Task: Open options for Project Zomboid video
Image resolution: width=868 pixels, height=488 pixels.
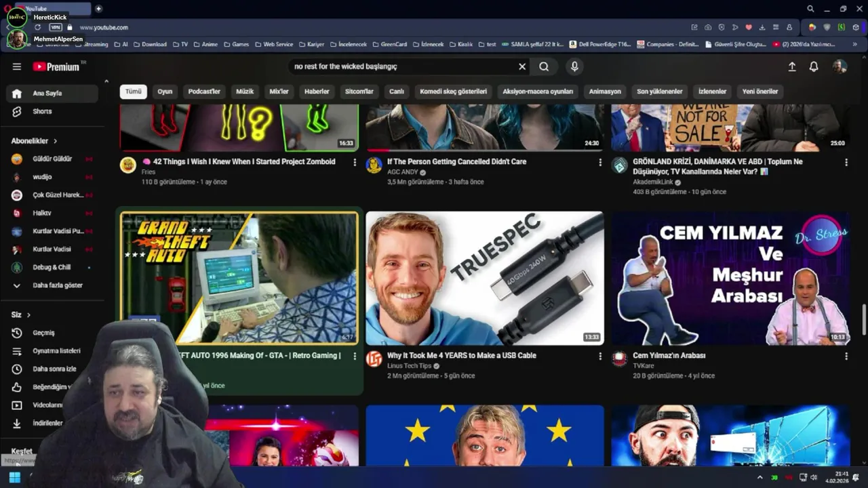Action: [354, 163]
